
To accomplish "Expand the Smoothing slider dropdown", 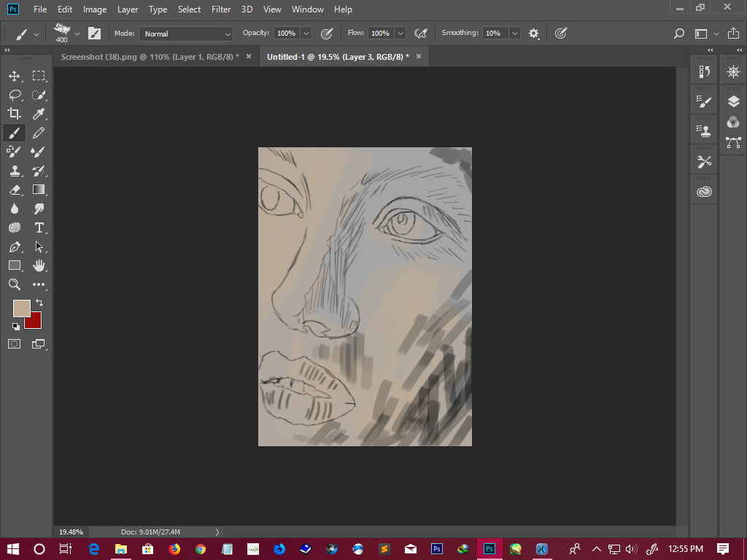I will click(514, 34).
